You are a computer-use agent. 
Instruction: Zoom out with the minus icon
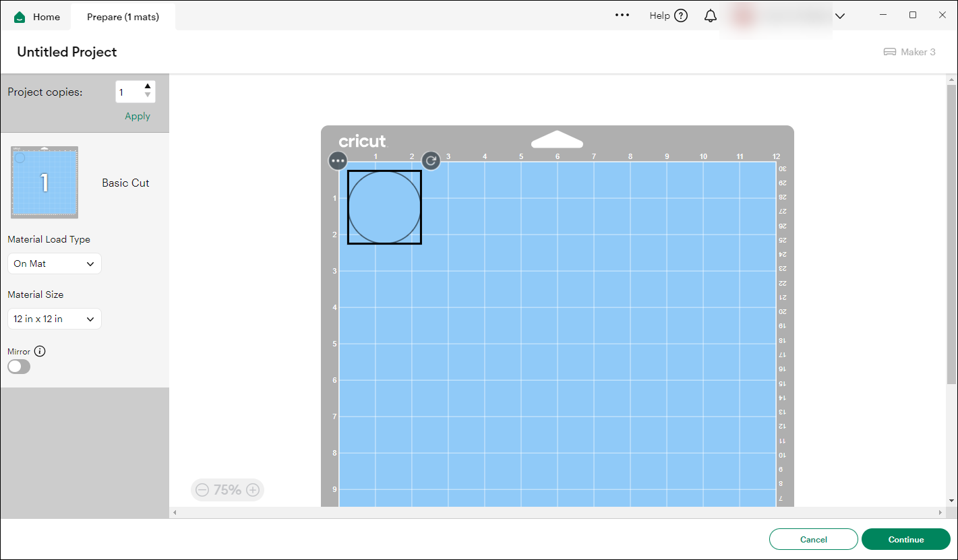pyautogui.click(x=202, y=490)
